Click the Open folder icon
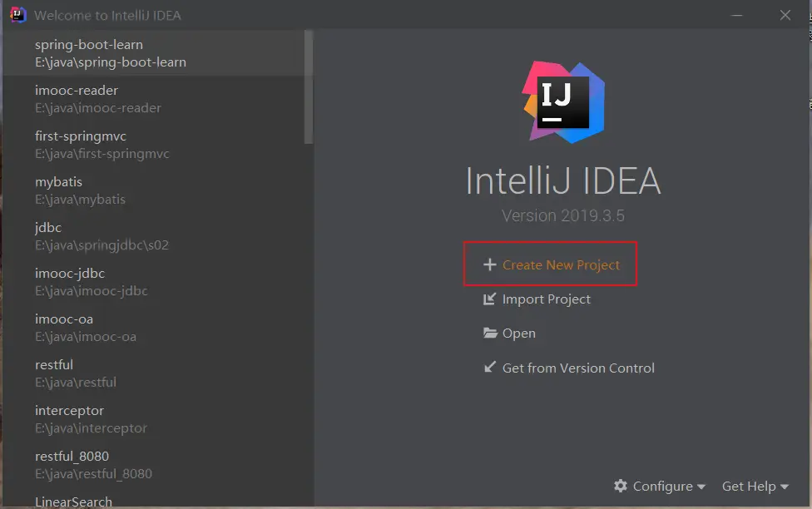The width and height of the screenshot is (812, 509). (490, 334)
